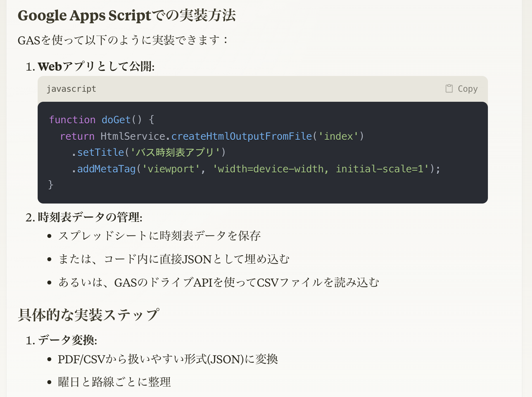Click the addMetaTag viewport code line
532x397 pixels.
(x=256, y=169)
